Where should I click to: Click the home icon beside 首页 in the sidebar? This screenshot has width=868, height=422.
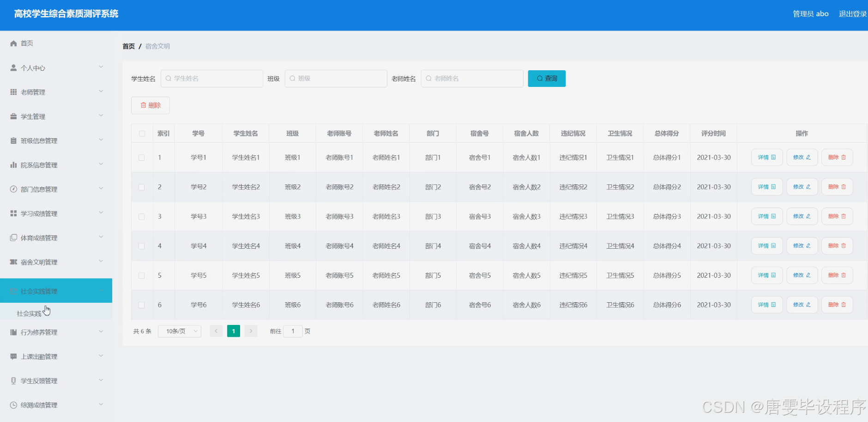pyautogui.click(x=13, y=43)
